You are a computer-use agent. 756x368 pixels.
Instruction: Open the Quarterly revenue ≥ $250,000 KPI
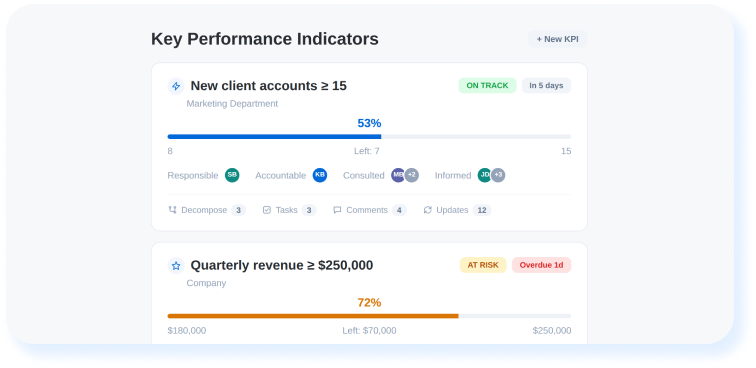[282, 265]
